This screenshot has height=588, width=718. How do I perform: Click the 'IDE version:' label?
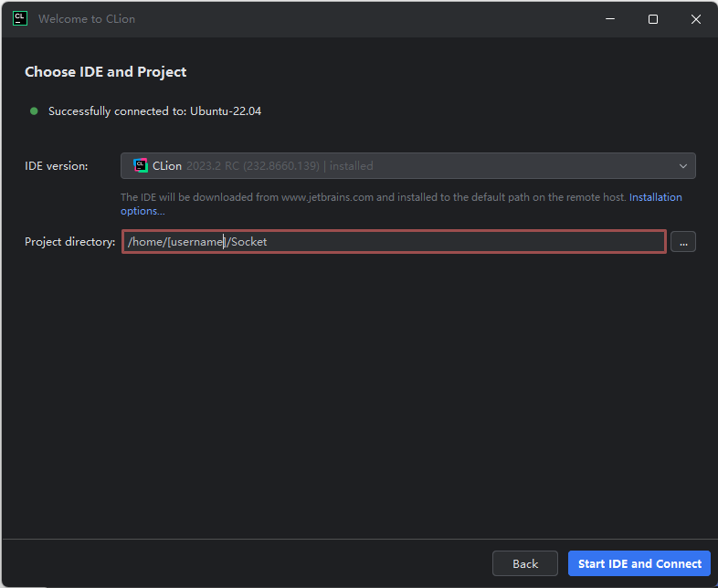pyautogui.click(x=57, y=166)
